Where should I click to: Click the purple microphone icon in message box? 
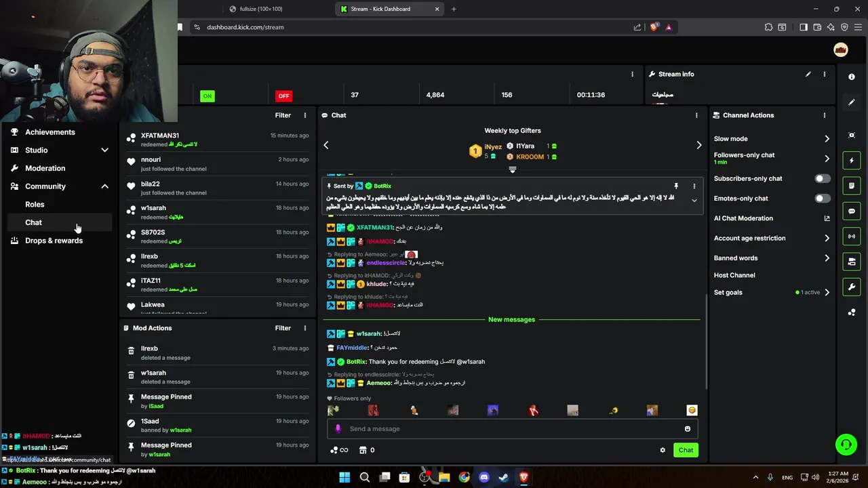click(x=338, y=429)
